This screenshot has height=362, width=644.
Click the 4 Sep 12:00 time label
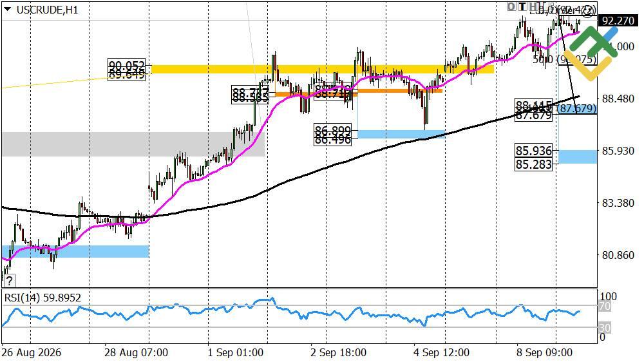(441, 352)
